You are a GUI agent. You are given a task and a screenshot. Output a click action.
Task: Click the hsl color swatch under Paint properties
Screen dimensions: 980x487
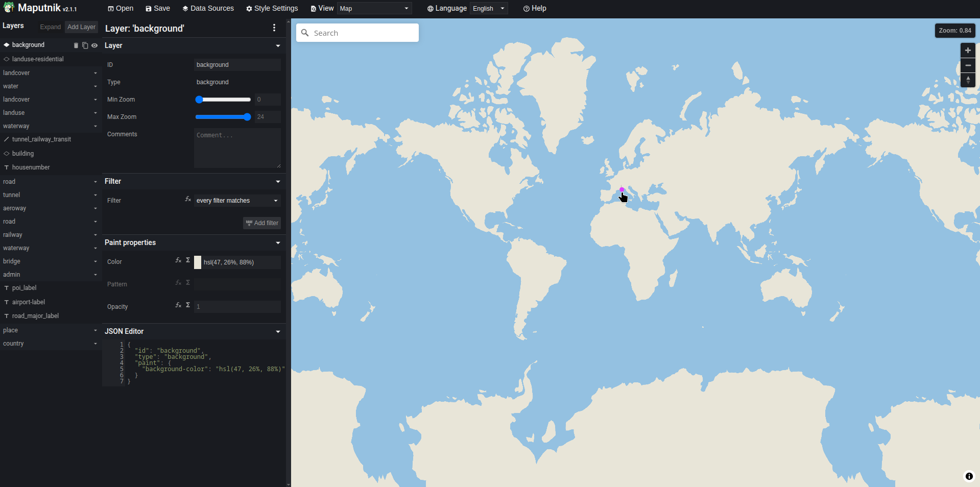pos(198,262)
